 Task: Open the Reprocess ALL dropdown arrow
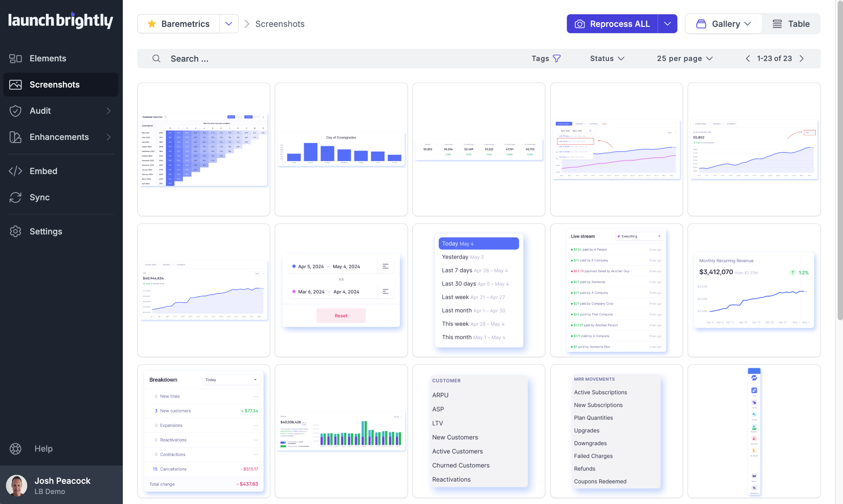[x=667, y=24]
